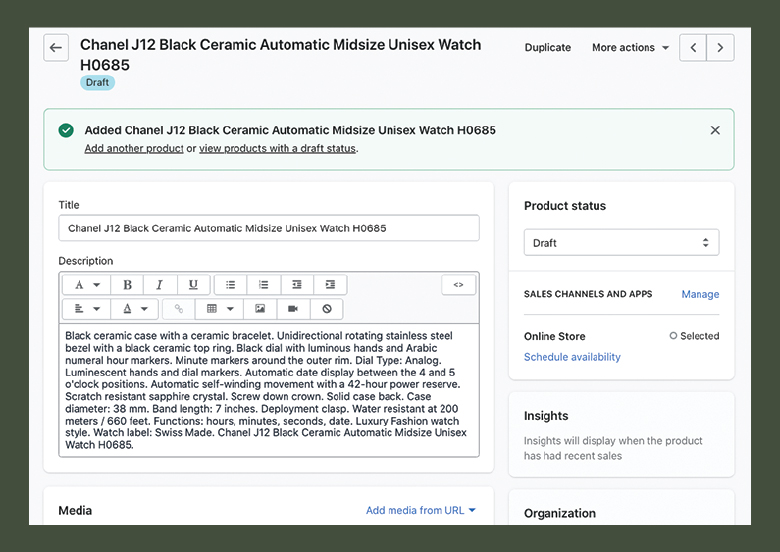Clear formatting in description editor
This screenshot has width=780, height=552.
326,309
